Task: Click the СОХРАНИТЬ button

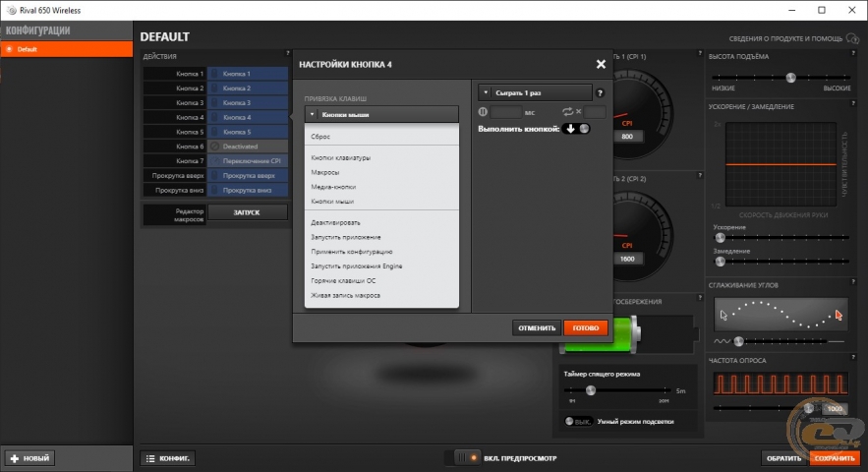Action: (835, 458)
